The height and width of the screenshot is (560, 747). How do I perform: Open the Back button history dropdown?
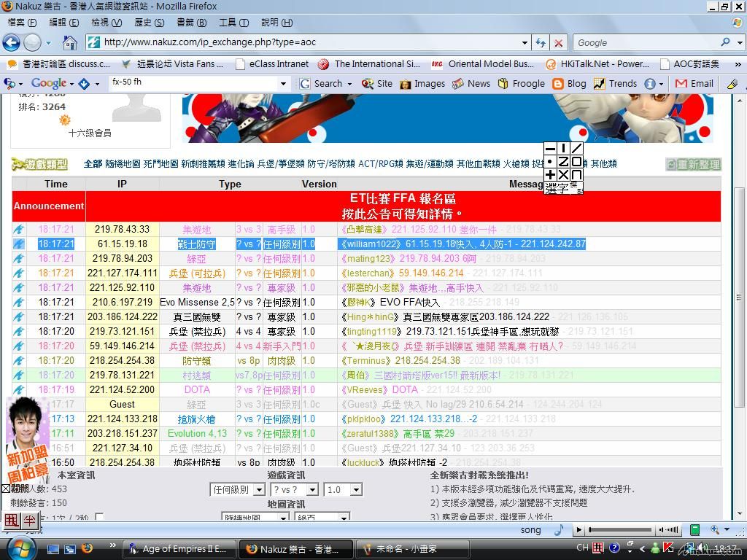tap(48, 43)
